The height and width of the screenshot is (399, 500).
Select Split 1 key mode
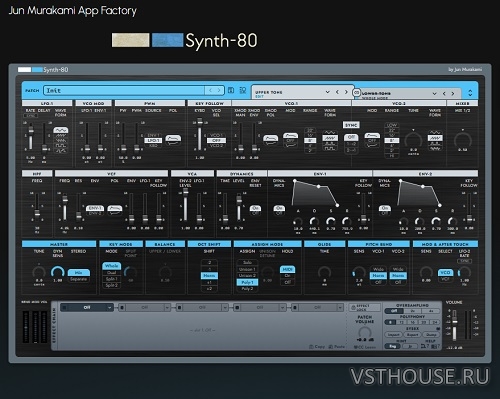point(112,279)
